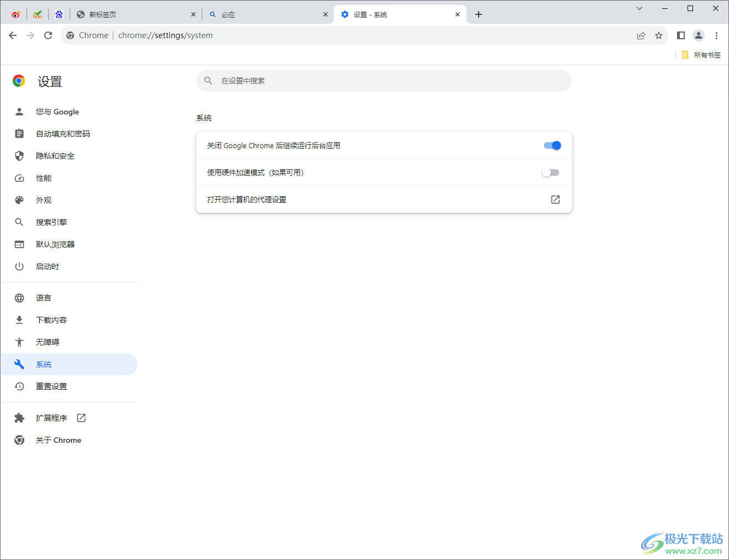Bookmark this page with star icon
The width and height of the screenshot is (729, 560).
click(x=659, y=35)
